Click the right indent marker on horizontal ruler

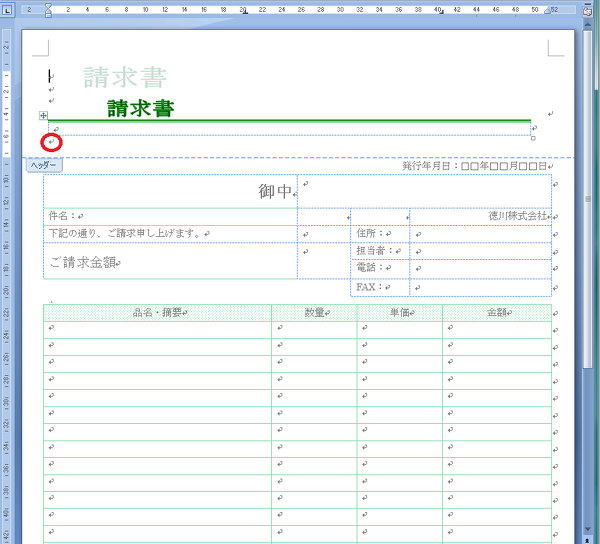click(547, 11)
